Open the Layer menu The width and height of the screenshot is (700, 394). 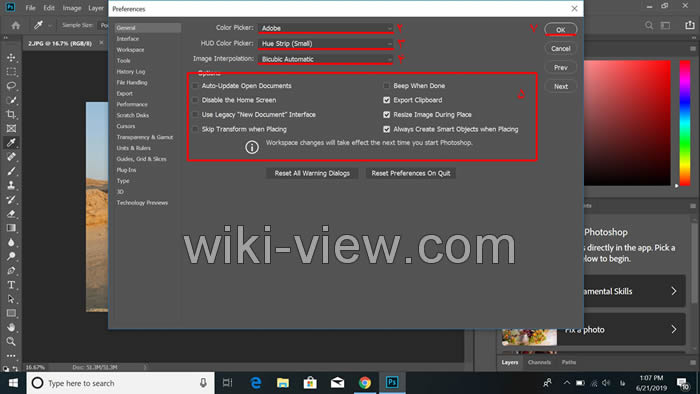point(96,8)
